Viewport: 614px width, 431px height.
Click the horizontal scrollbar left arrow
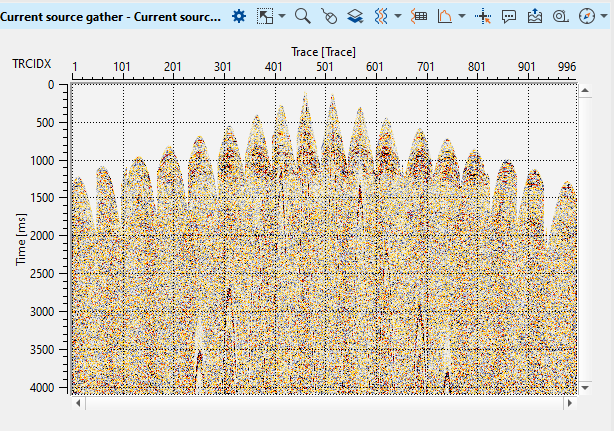click(x=79, y=403)
